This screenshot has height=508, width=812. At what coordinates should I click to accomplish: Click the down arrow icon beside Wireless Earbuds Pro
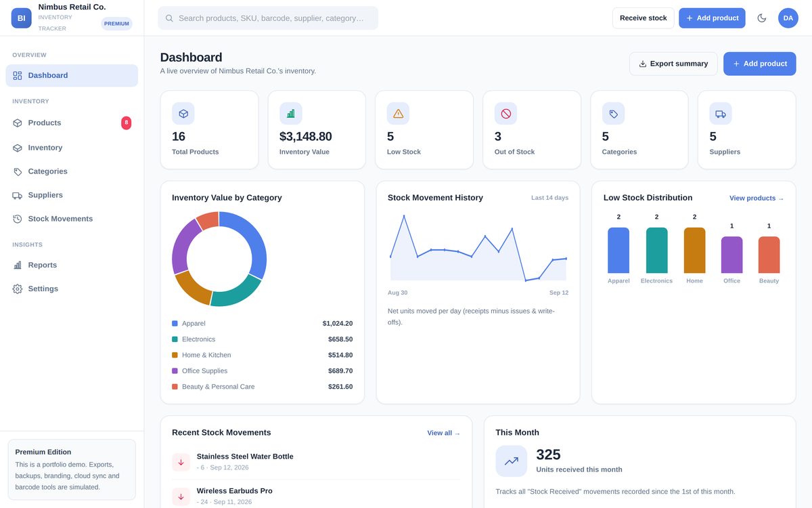click(x=181, y=497)
